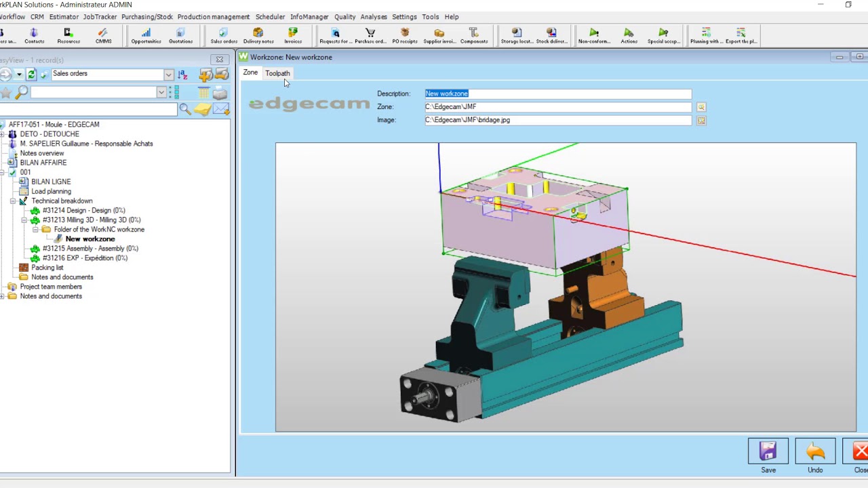868x488 pixels.
Task: Open Opportunities from the toolbar
Action: (146, 36)
